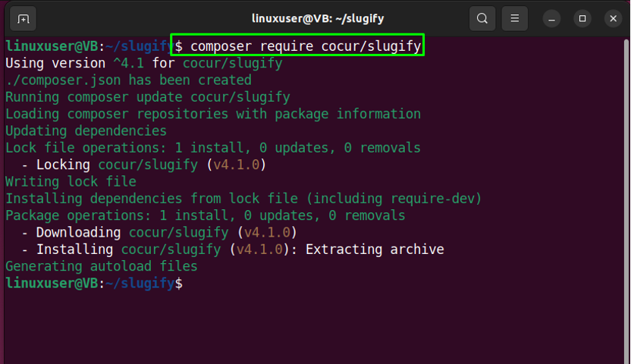The image size is (631, 364).
Task: Close the terminal window
Action: click(613, 19)
